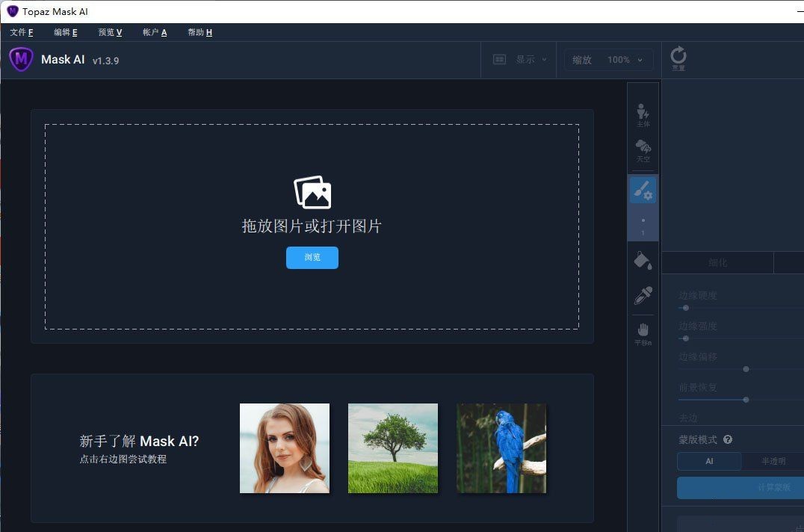Select the 半透明 mask mode

point(773,461)
